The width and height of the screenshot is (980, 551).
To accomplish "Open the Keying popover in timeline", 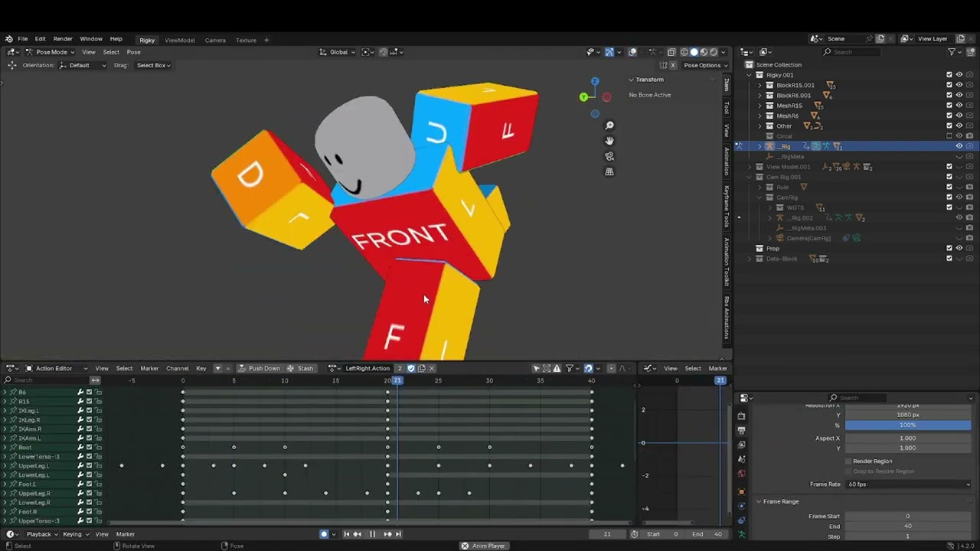I will pyautogui.click(x=75, y=534).
